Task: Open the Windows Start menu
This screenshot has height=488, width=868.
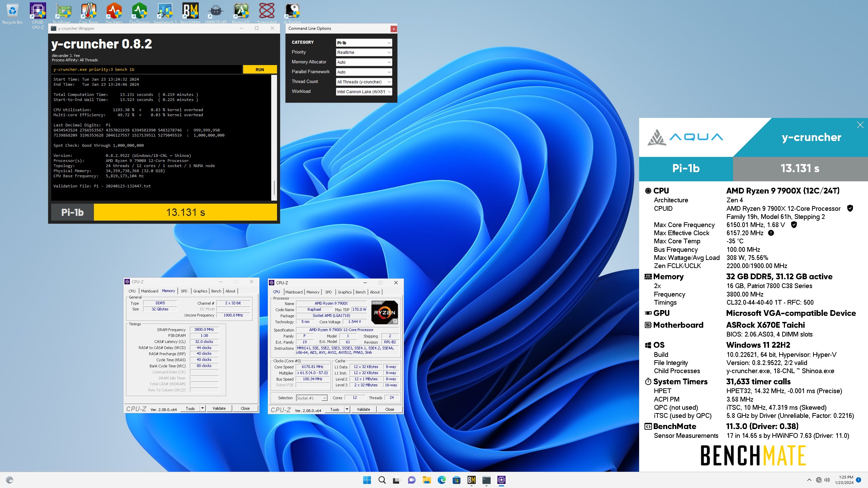Action: [x=367, y=480]
